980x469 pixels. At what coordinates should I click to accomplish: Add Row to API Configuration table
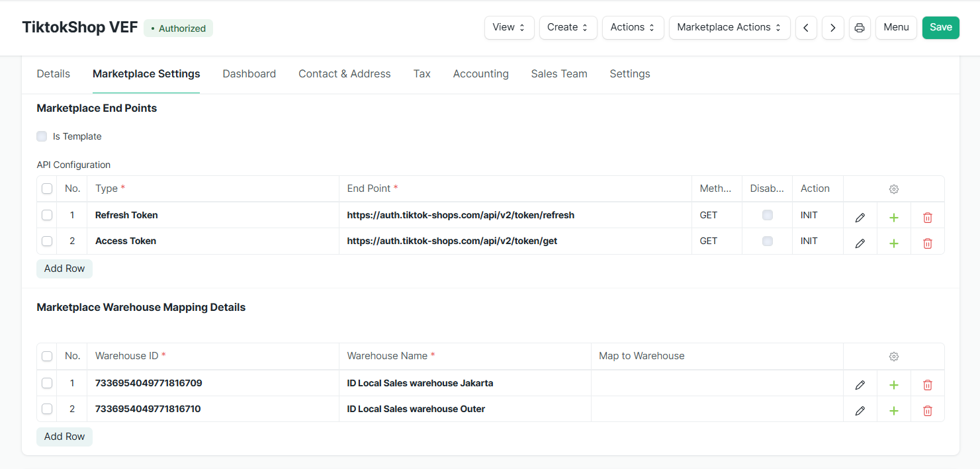(64, 269)
